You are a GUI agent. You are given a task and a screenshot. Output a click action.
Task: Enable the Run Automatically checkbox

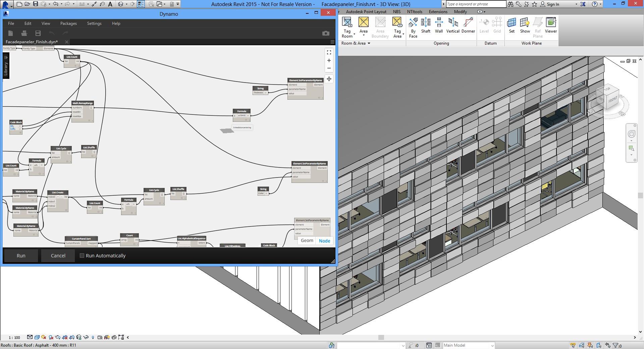pos(82,255)
